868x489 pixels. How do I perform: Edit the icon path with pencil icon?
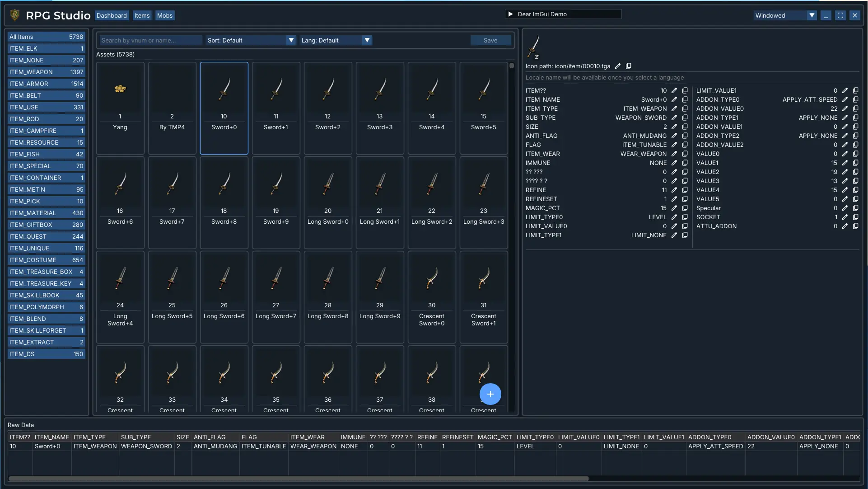coord(618,66)
